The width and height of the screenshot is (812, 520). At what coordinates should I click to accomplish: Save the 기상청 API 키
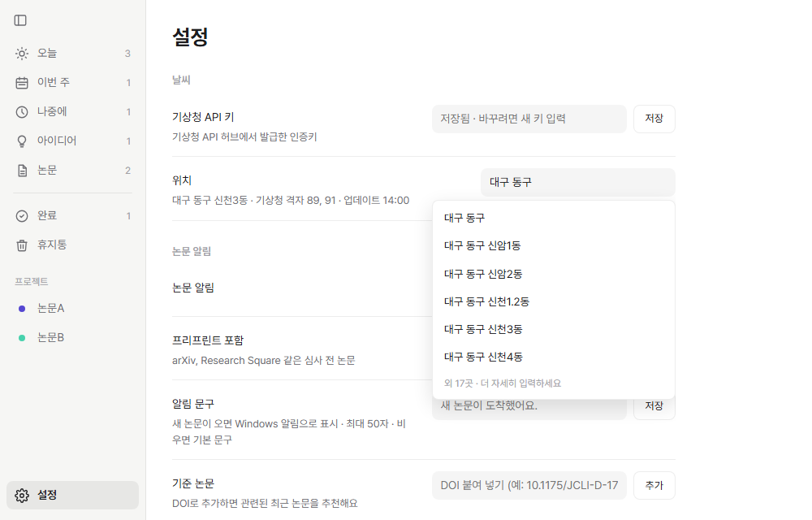click(654, 119)
